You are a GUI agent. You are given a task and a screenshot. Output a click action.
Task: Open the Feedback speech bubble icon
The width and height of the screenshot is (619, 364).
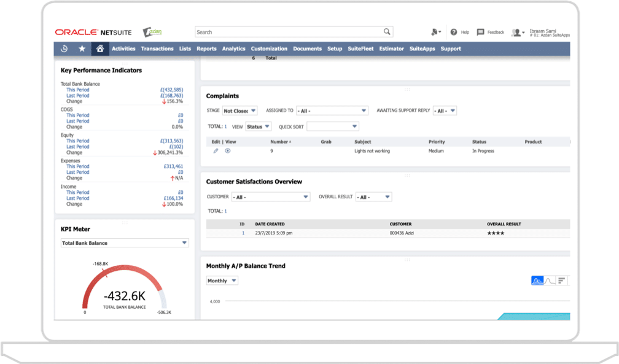coord(480,32)
